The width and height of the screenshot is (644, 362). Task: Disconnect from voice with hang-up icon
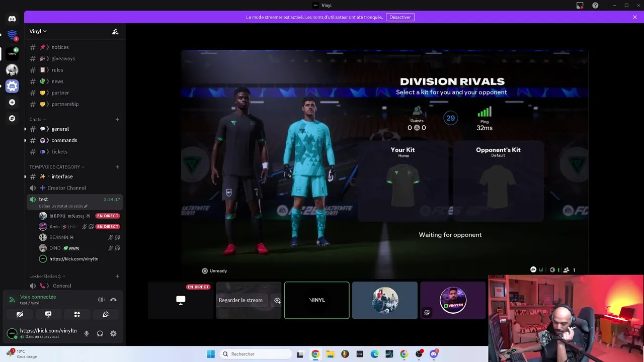113,300
